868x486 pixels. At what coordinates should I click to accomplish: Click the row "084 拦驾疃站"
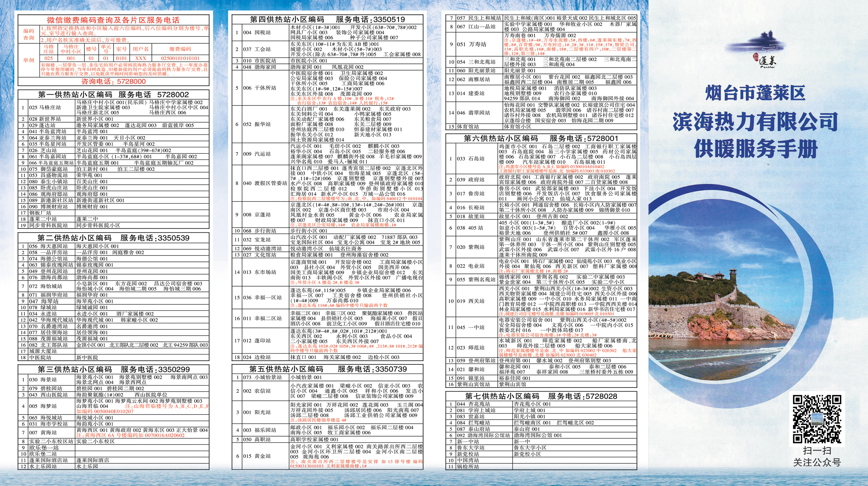coord(541,423)
